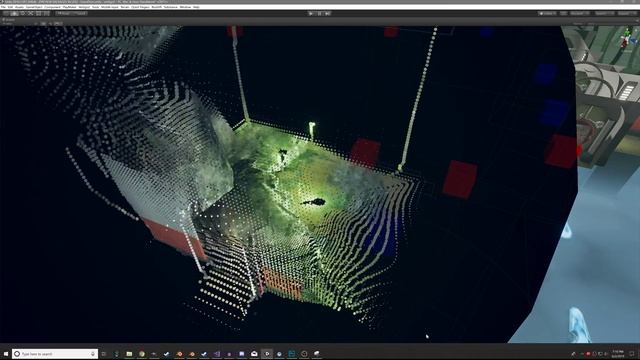Open the Layers dropdown
Viewport: 640px width, 360px height.
604,13
